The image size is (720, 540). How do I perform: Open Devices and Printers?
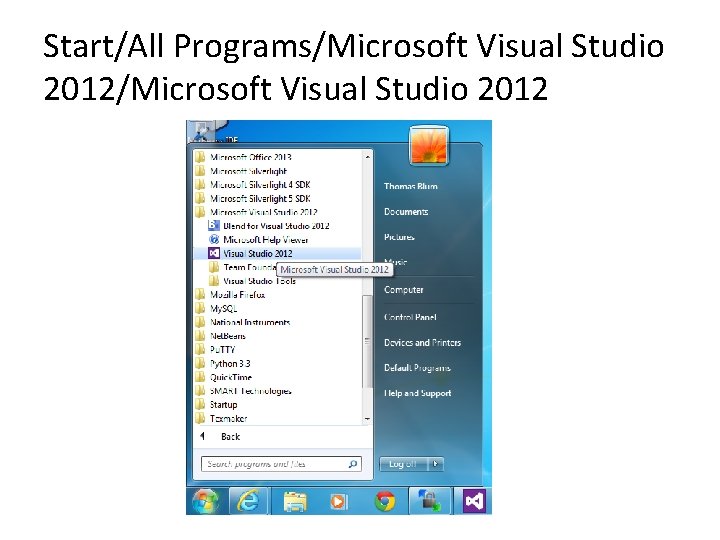[x=422, y=343]
